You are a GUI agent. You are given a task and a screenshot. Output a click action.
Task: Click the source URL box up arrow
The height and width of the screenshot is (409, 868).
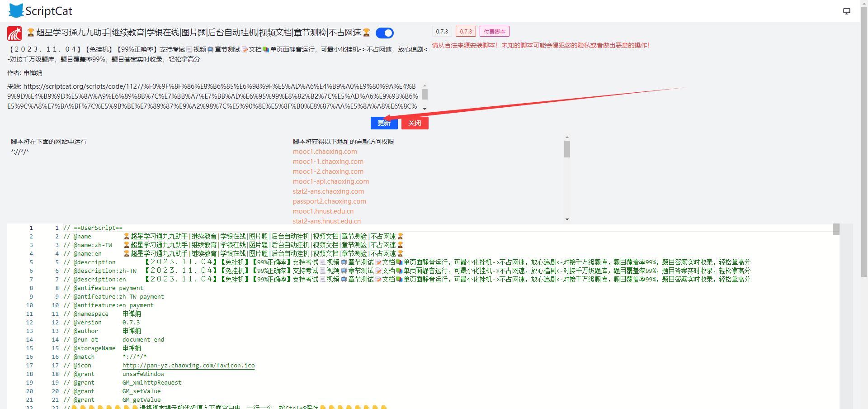click(425, 86)
